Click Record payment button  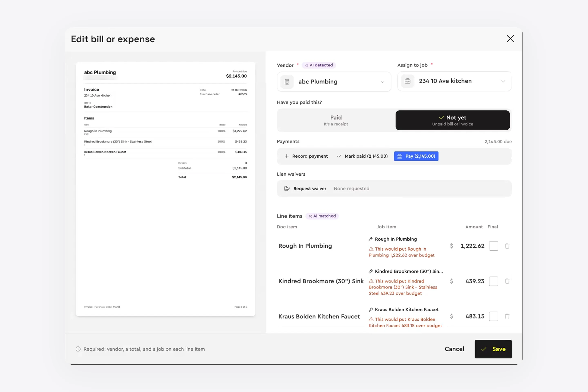pos(306,156)
